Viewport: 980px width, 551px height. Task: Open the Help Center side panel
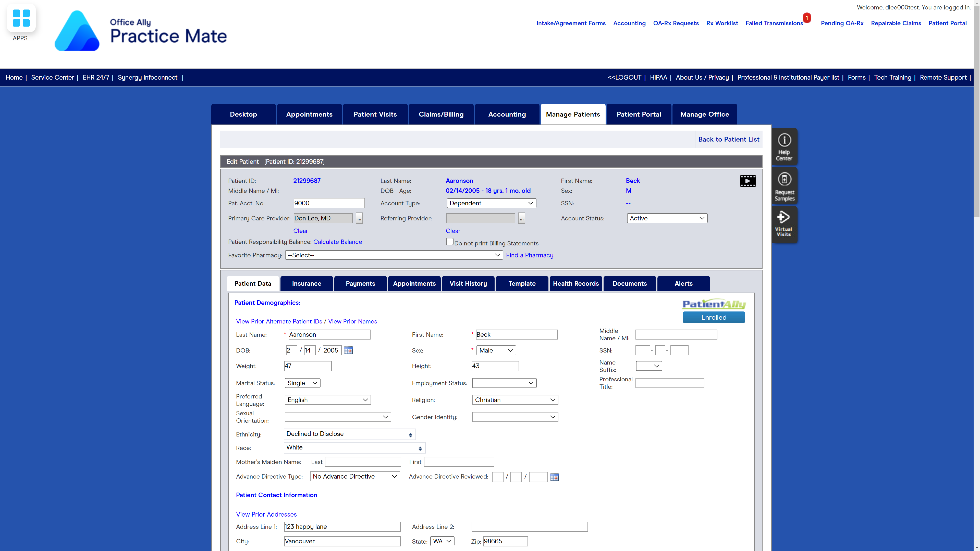[x=784, y=146]
